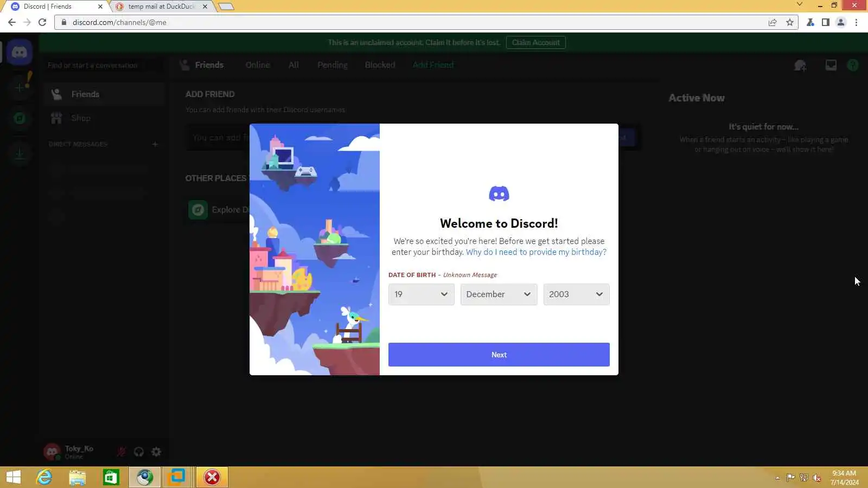Click Find or start a conversation box
Image resolution: width=868 pixels, height=488 pixels.
[104, 66]
